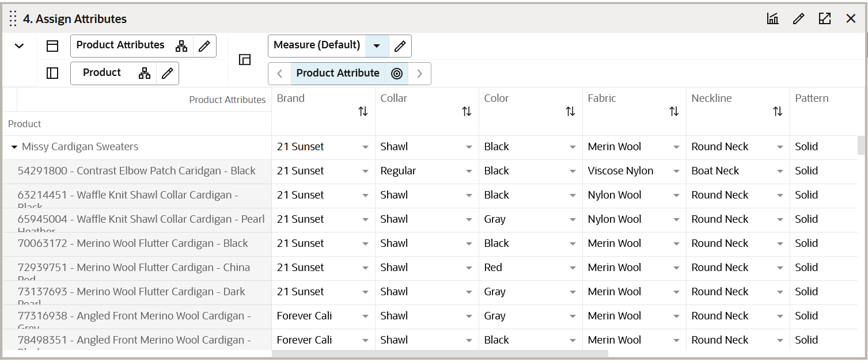Click the Product Attributes hierarchy icon
Image resolution: width=868 pixels, height=362 pixels.
181,46
